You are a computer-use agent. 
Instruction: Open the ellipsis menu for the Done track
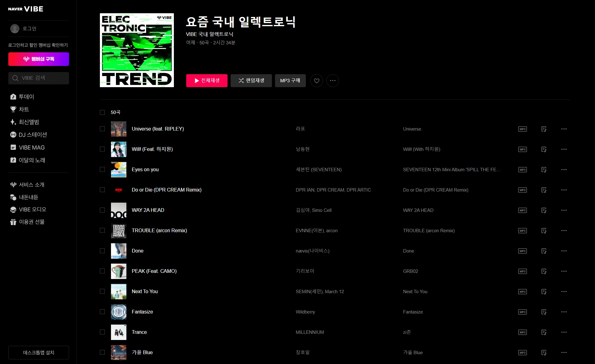tap(564, 251)
